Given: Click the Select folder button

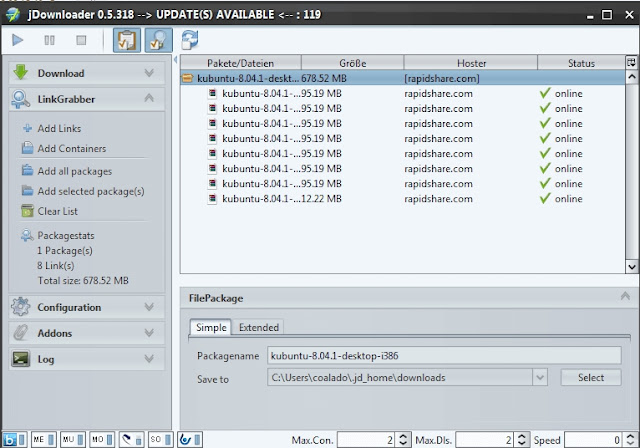Looking at the screenshot, I should point(591,377).
